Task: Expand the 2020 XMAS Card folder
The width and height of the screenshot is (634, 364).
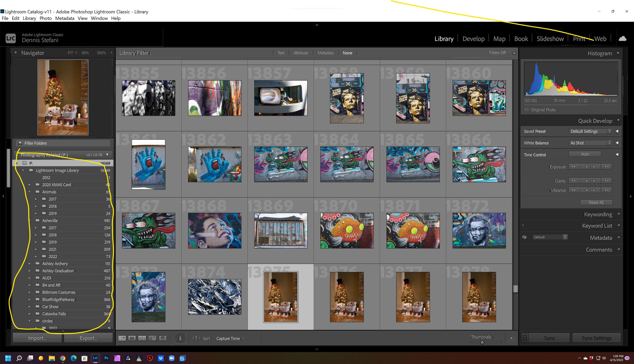Action: pyautogui.click(x=30, y=185)
